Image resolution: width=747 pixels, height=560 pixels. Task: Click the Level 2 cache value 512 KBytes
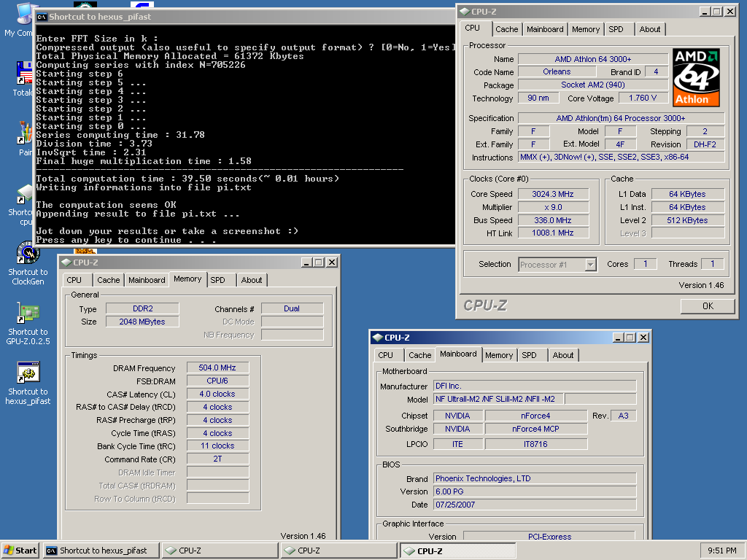coord(688,220)
